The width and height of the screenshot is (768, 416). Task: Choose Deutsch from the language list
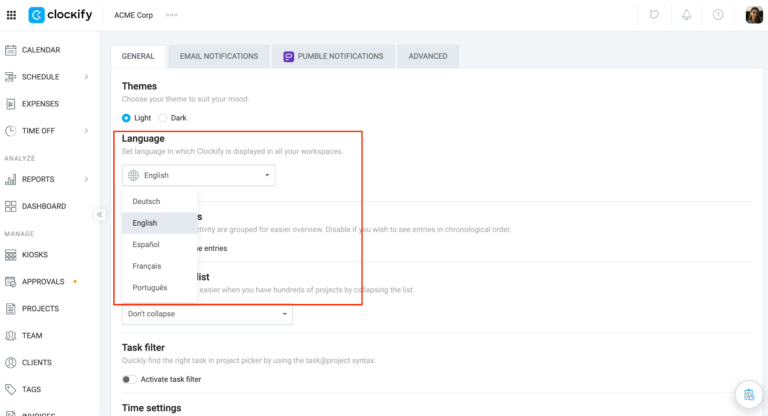159,201
